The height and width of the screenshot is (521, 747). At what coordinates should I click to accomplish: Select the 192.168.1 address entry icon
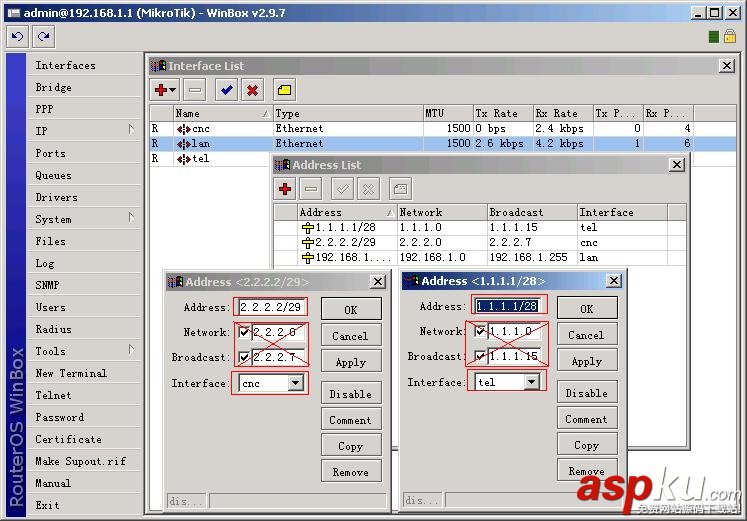coord(308,258)
